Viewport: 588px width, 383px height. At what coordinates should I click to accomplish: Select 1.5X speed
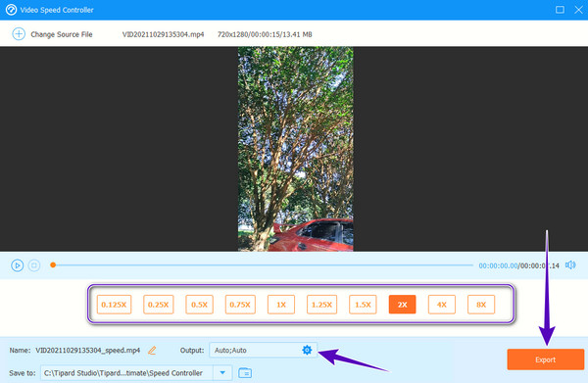click(363, 305)
